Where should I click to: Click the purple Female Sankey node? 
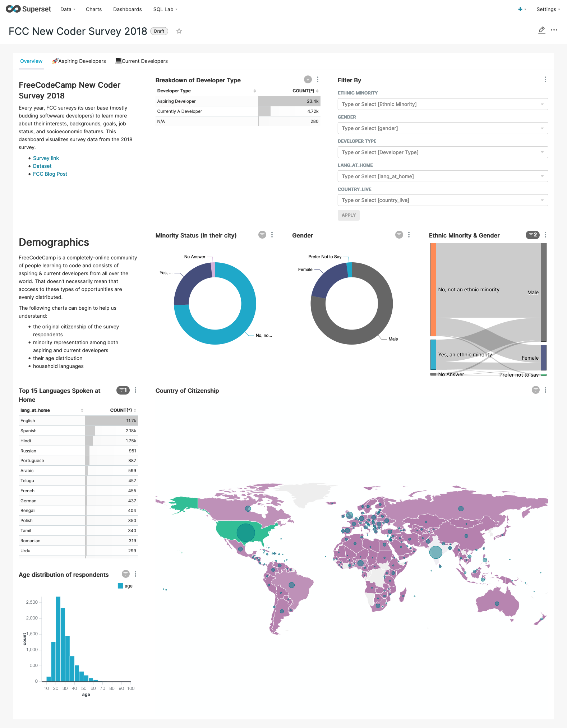coord(544,358)
